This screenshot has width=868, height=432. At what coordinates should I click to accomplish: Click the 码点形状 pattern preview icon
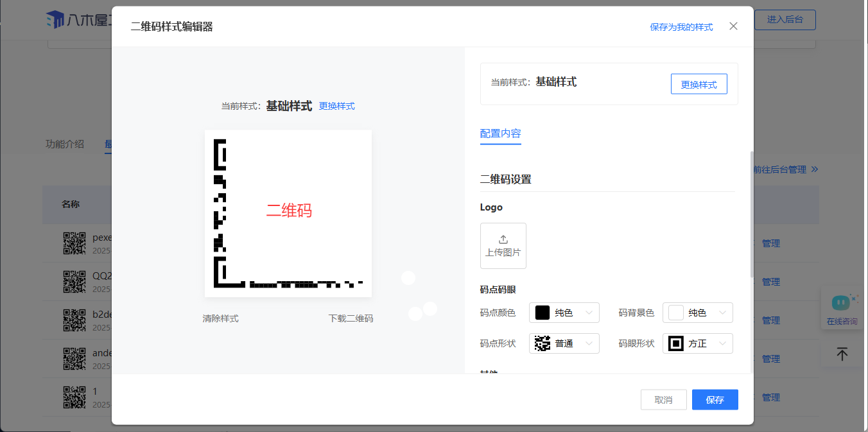(x=542, y=343)
